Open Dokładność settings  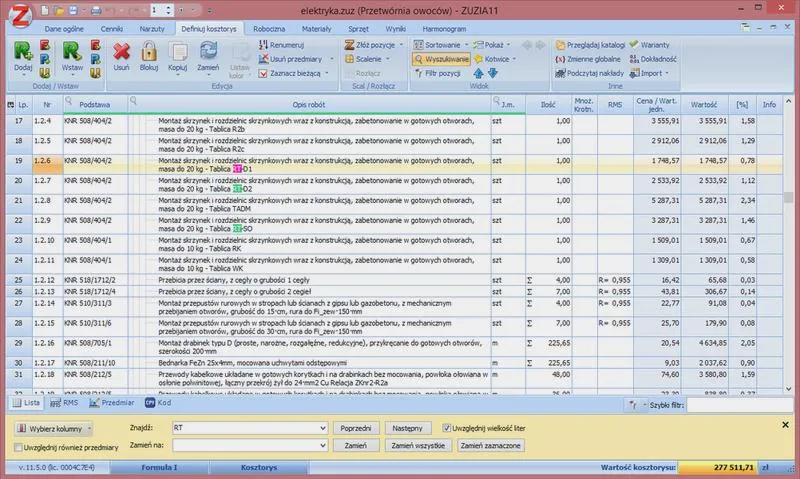(653, 59)
